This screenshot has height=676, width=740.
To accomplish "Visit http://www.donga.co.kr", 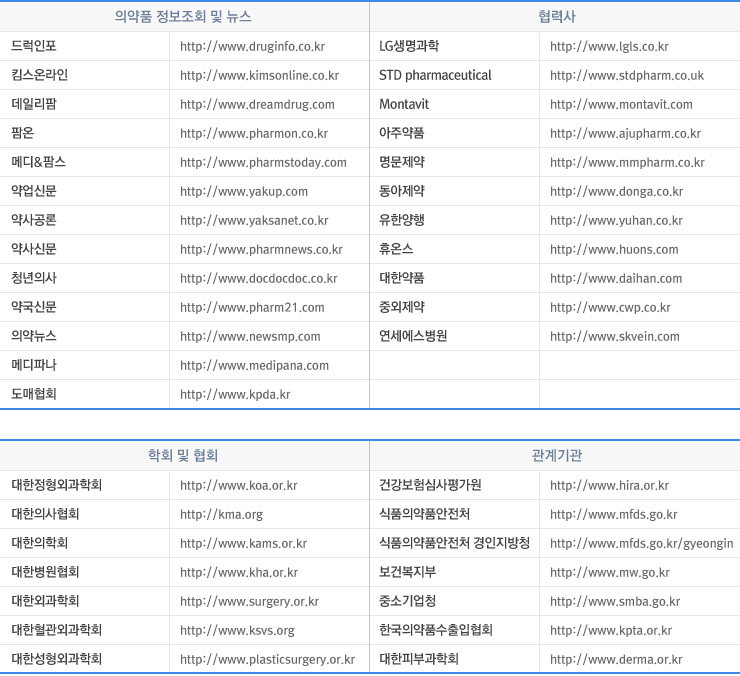I will (617, 192).
